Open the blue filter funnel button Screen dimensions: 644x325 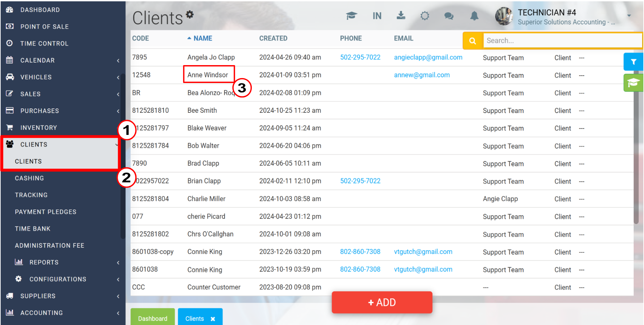click(633, 62)
